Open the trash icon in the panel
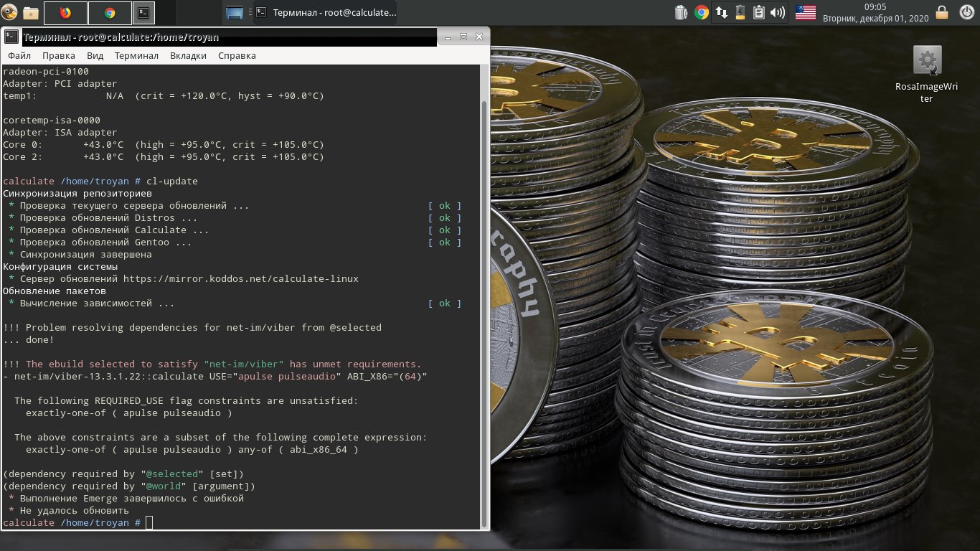 pos(681,12)
